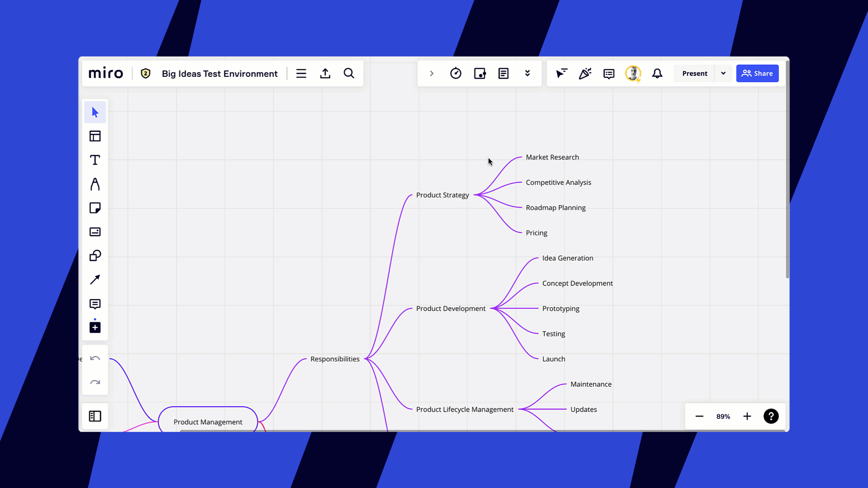Toggle the comments panel in top bar

[x=609, y=73]
